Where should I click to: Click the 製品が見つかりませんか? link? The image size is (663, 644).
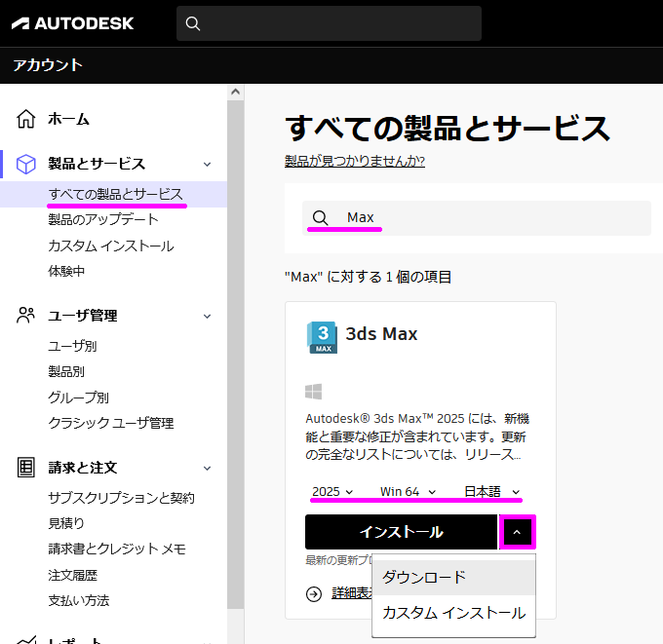coord(355,161)
